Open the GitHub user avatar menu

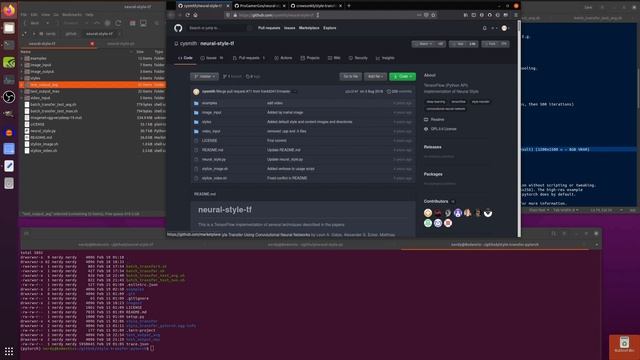(x=505, y=28)
